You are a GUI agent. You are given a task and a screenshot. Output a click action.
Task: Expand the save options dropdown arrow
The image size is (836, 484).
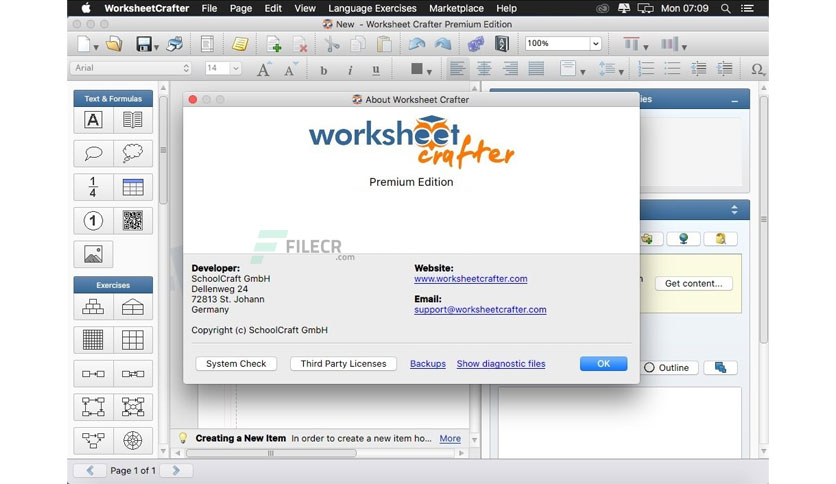click(156, 47)
